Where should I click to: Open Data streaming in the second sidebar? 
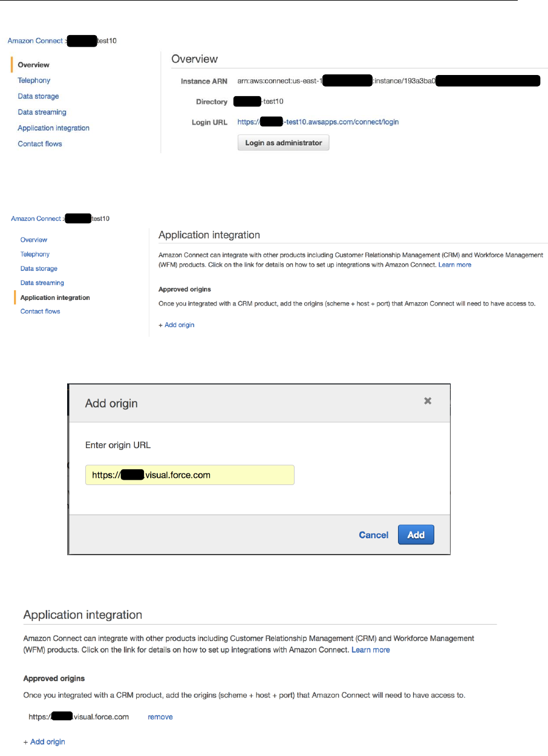tap(42, 282)
